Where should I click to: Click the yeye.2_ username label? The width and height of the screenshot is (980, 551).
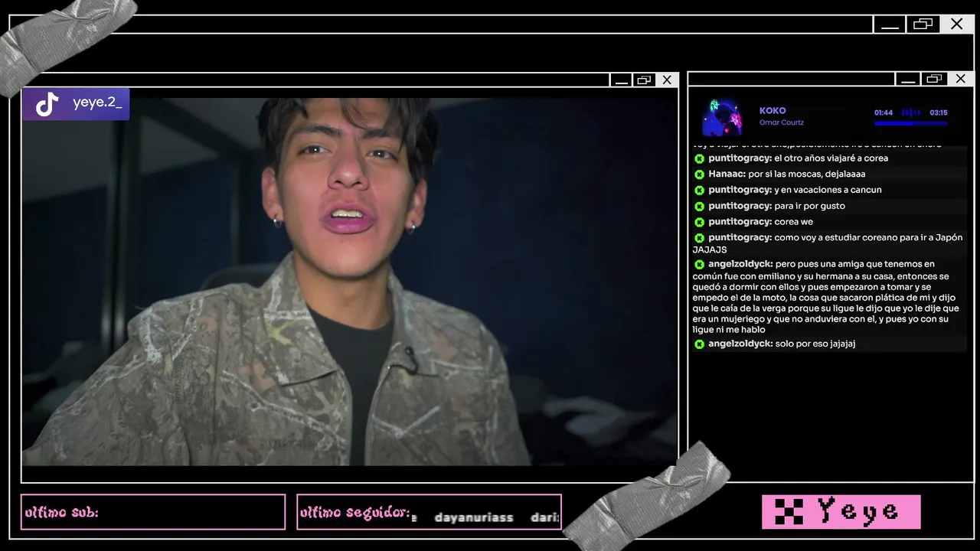pyautogui.click(x=97, y=103)
